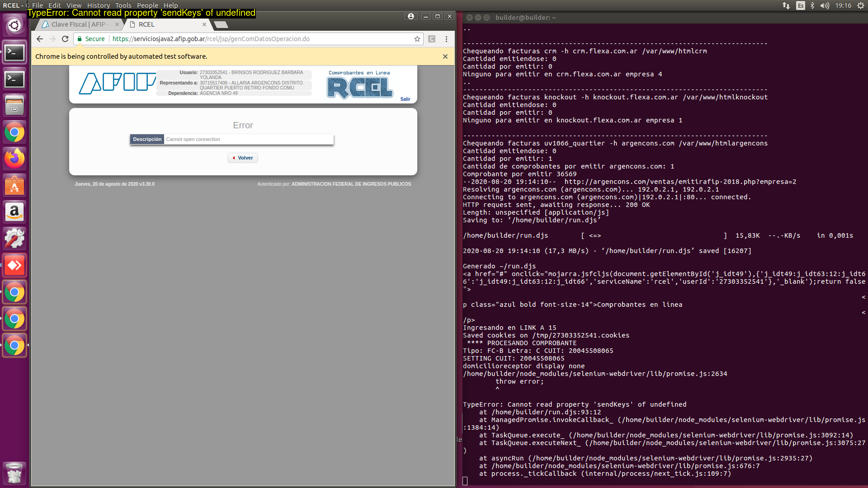Open red remote desktop app icon

(x=14, y=265)
